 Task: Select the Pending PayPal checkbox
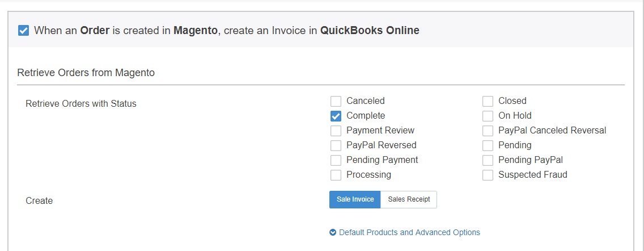click(488, 160)
